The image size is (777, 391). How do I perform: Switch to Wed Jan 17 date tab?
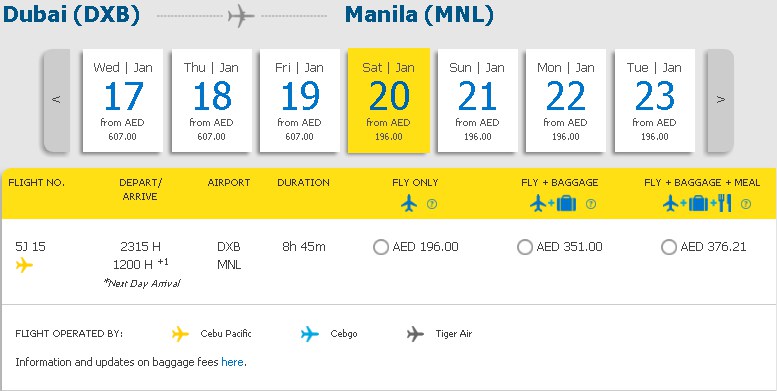122,101
